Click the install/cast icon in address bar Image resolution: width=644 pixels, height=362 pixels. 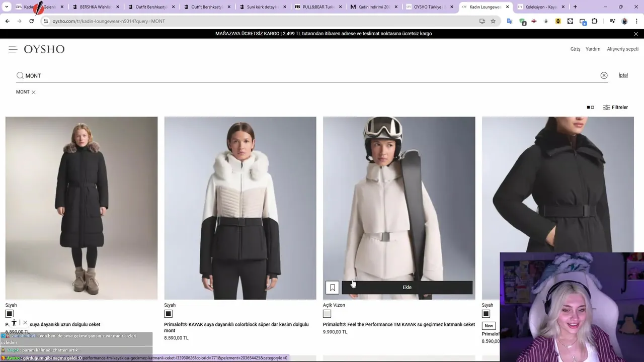point(482,21)
